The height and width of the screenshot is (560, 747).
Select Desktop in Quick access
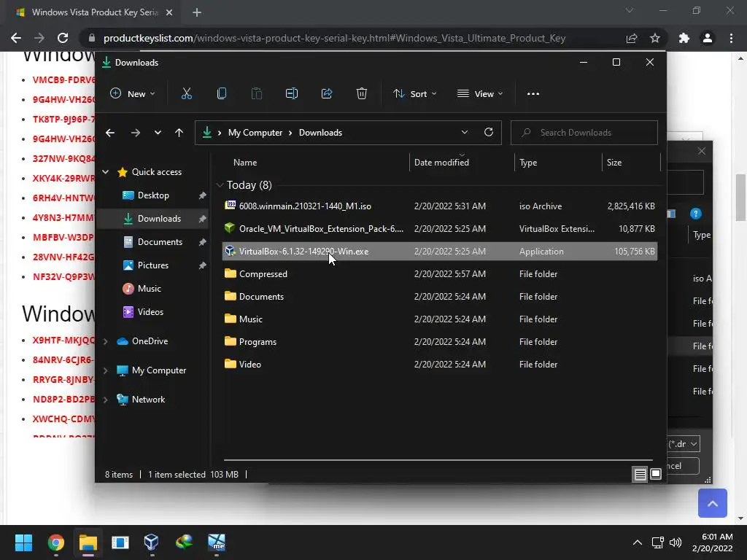tap(152, 195)
